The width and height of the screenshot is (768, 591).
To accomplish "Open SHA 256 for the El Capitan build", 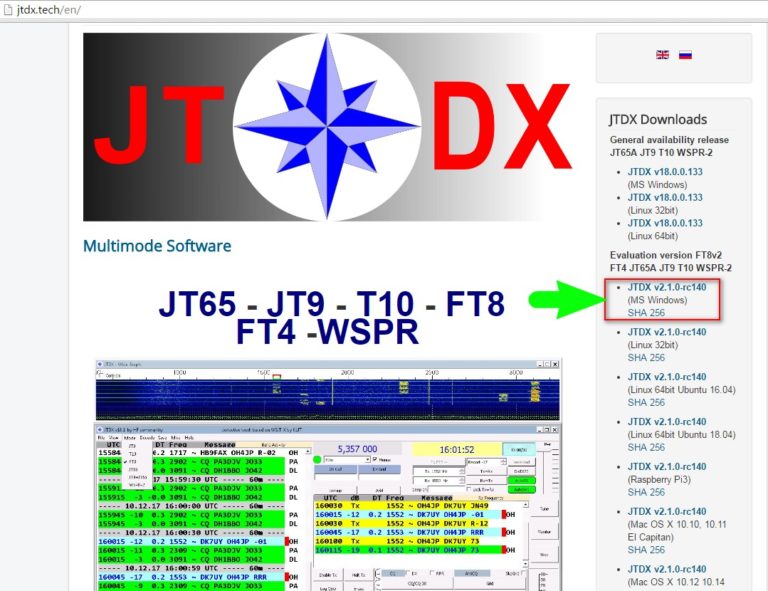I will (646, 550).
